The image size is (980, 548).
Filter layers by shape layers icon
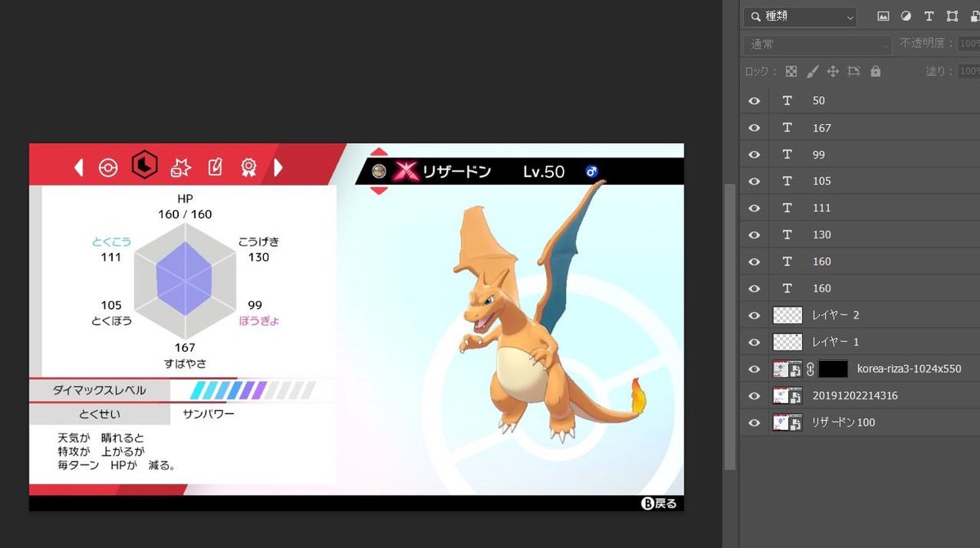[x=951, y=16]
